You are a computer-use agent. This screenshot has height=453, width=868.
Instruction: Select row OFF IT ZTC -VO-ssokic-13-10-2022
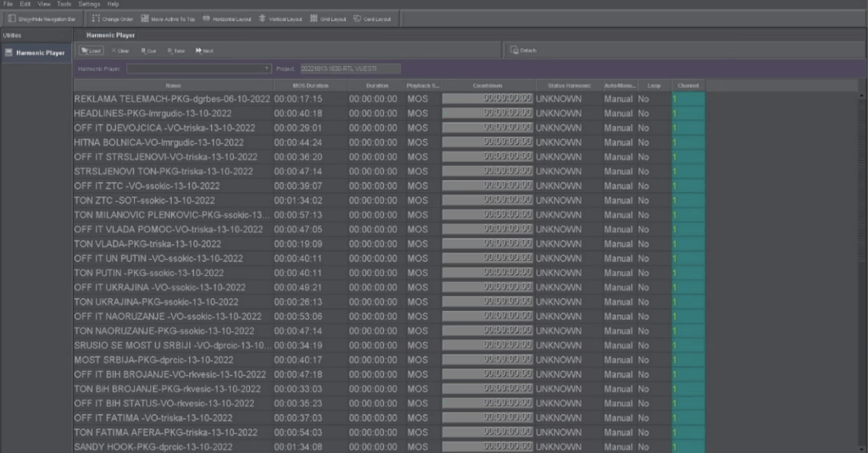click(x=389, y=185)
